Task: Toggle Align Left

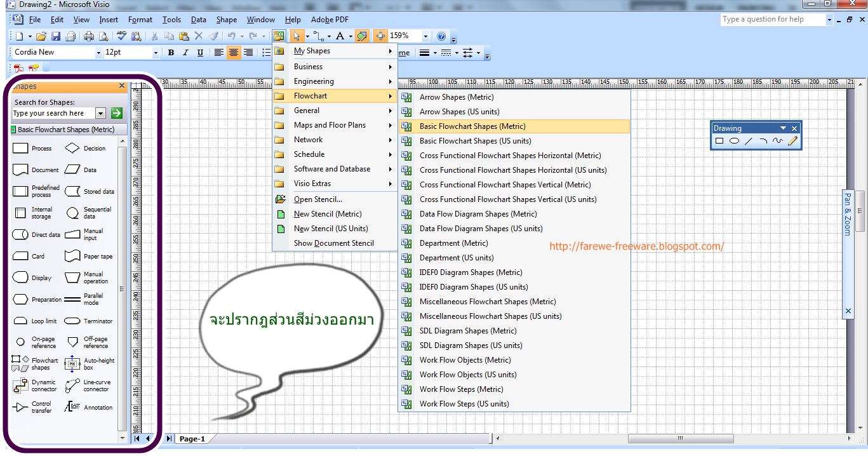Action: 219,53
